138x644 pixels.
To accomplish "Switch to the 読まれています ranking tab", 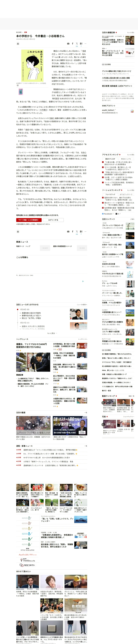I will [110, 159].
